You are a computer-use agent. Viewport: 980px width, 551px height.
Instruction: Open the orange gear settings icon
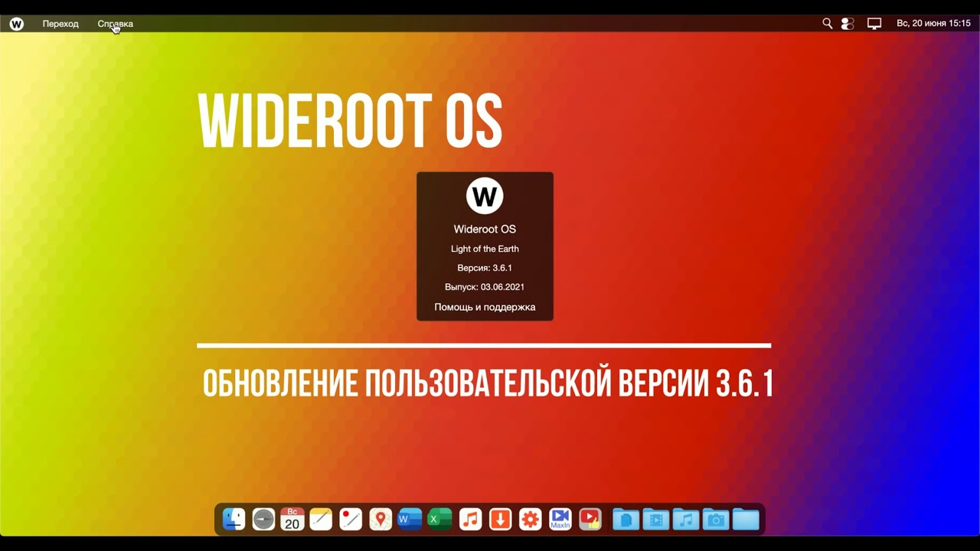(x=530, y=520)
